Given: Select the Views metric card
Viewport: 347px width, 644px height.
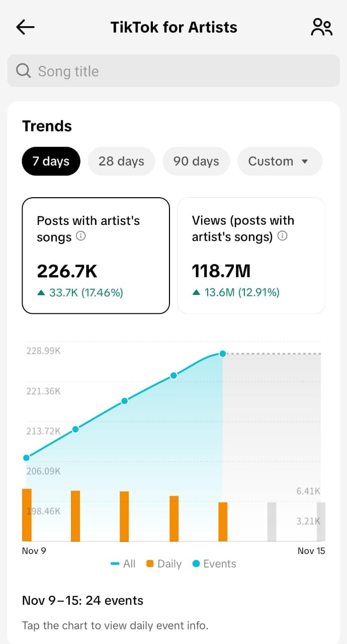Looking at the screenshot, I should pos(251,256).
